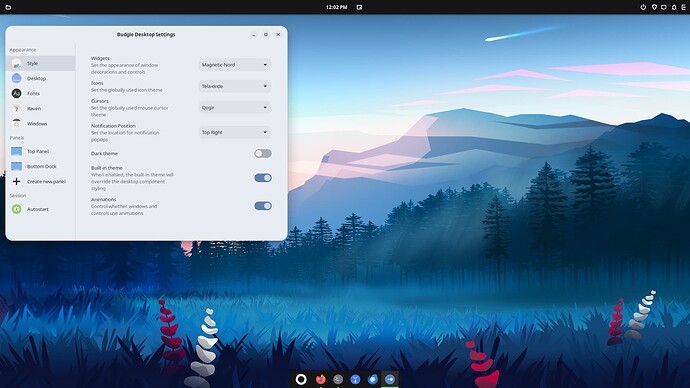Screen dimensions: 690x388
Task: Expand the Icons Tela-circle dropdown
Action: pyautogui.click(x=235, y=86)
